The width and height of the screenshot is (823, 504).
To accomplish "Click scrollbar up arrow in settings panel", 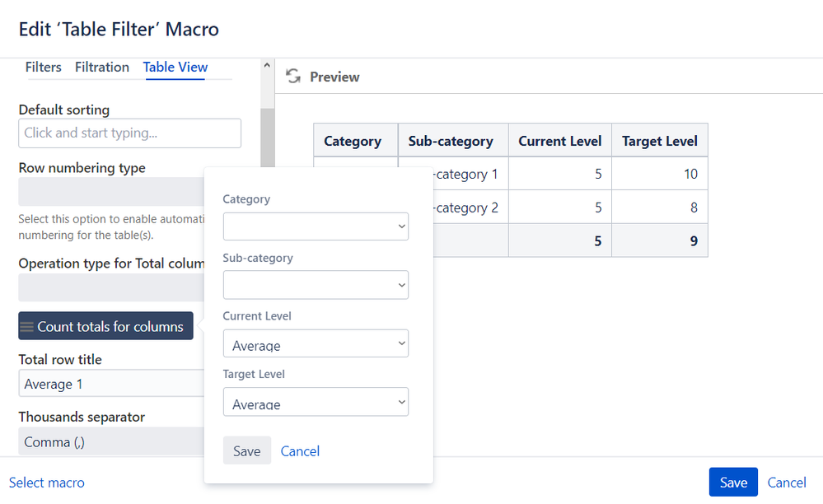I will coord(267,66).
